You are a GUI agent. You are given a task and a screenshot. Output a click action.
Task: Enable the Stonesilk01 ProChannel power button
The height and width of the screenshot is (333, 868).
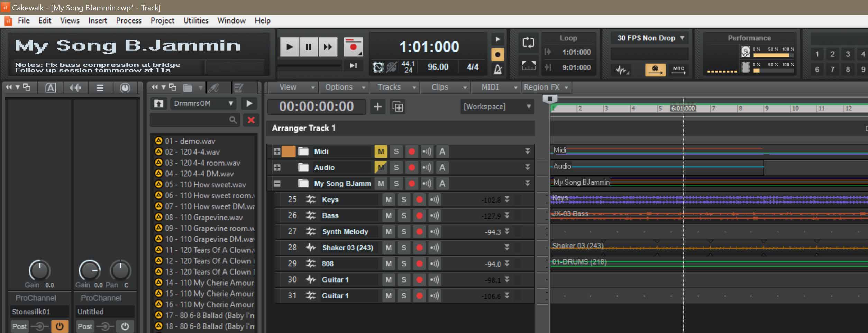pyautogui.click(x=60, y=326)
